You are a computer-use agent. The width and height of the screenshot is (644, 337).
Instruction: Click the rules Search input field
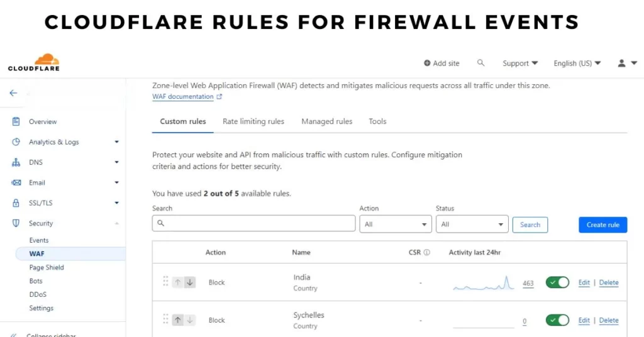tap(254, 223)
